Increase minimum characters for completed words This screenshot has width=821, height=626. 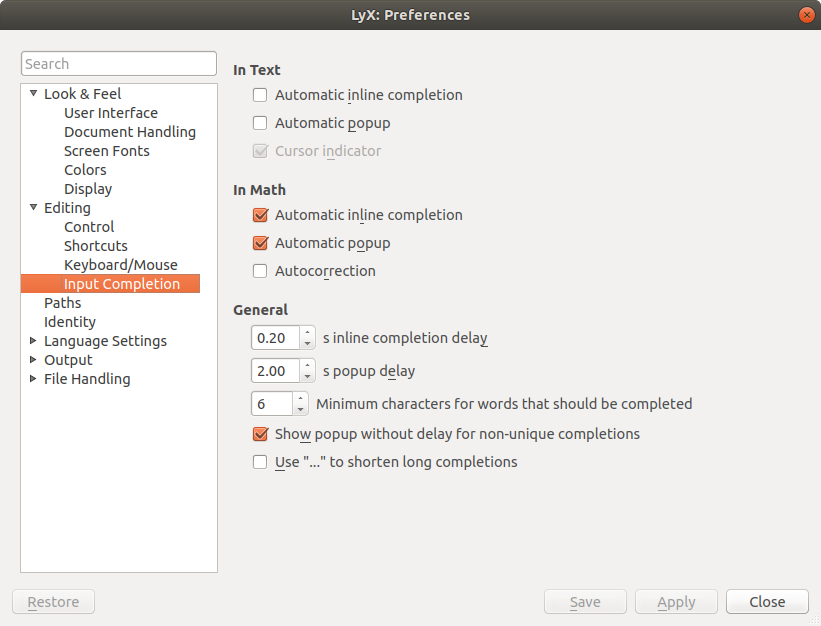click(300, 399)
